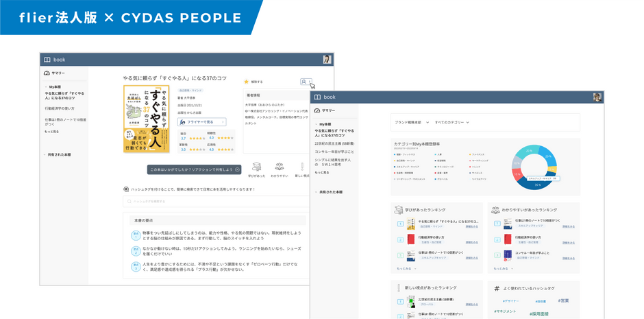644x319 pixels.
Task: Open the すべてのカテゴリー dropdown
Action: (451, 123)
